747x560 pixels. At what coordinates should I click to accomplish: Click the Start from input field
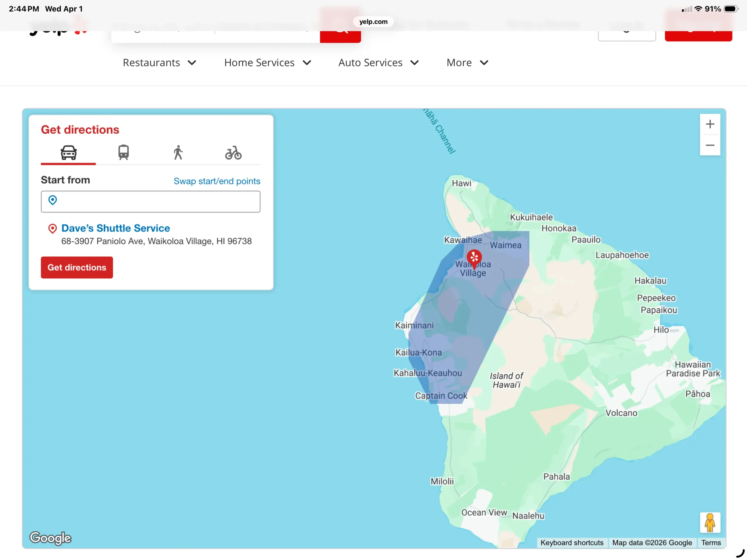pos(151,202)
